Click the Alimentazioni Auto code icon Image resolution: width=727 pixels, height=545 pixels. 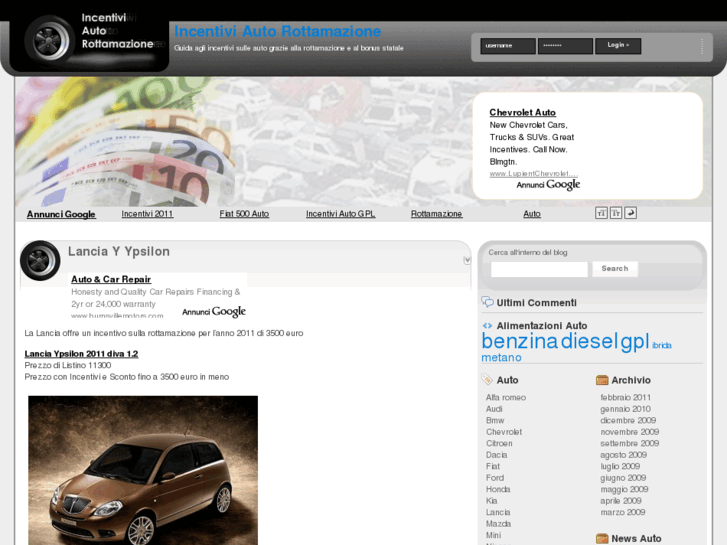[x=487, y=326]
